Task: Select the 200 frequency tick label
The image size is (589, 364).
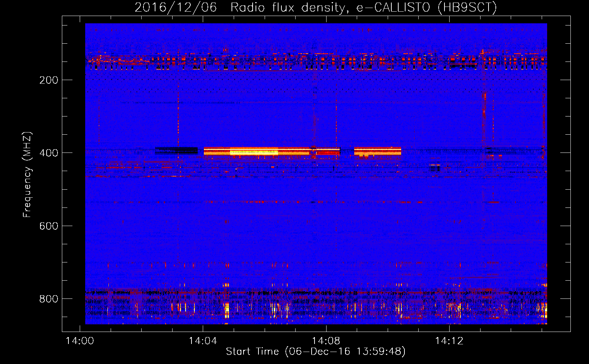Action: pyautogui.click(x=49, y=80)
